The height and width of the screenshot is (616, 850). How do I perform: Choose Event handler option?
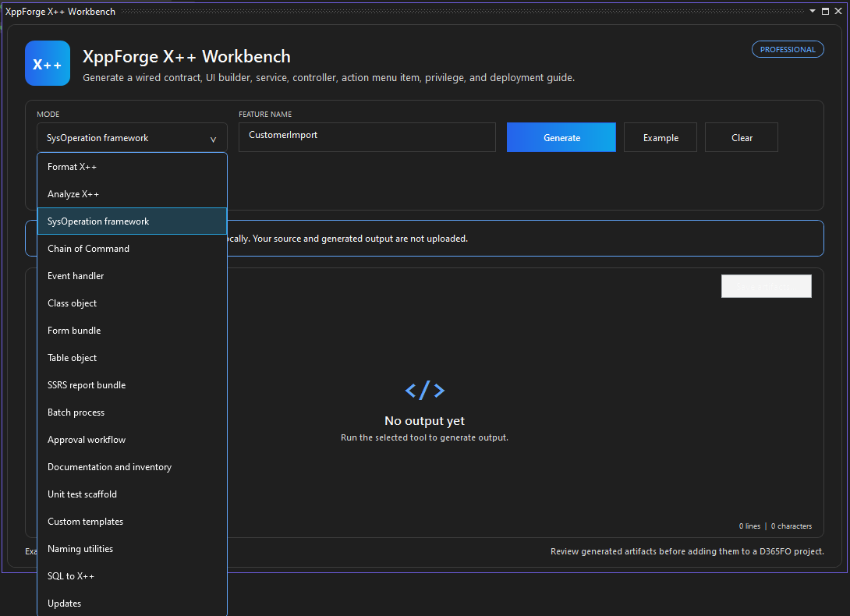tap(132, 276)
